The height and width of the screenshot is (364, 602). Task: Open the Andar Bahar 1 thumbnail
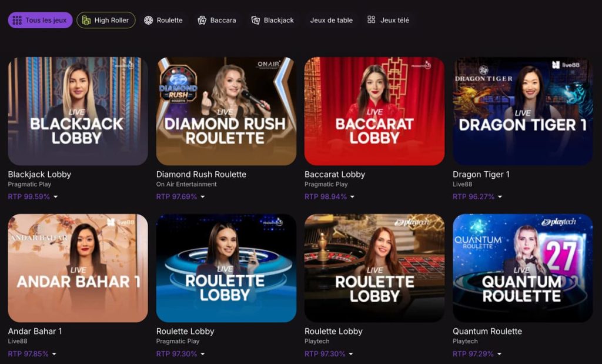click(x=78, y=268)
